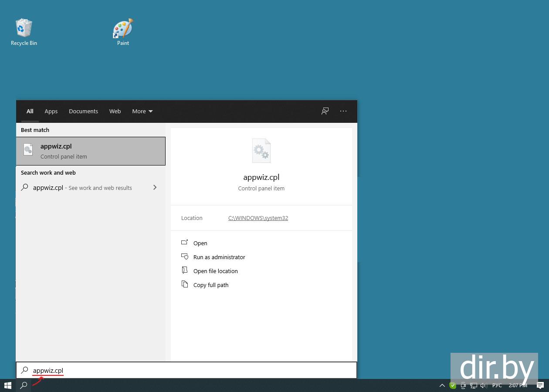Viewport: 549px width, 392px height.
Task: Open the Windows Start button
Action: click(x=8, y=385)
